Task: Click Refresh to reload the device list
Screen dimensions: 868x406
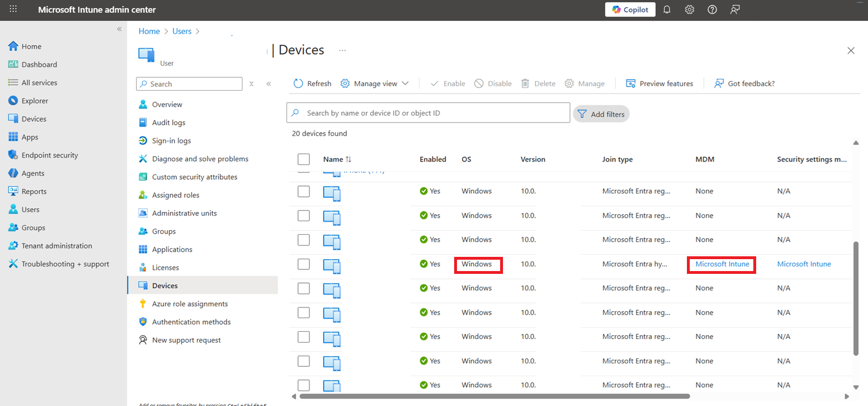Action: 312,83
